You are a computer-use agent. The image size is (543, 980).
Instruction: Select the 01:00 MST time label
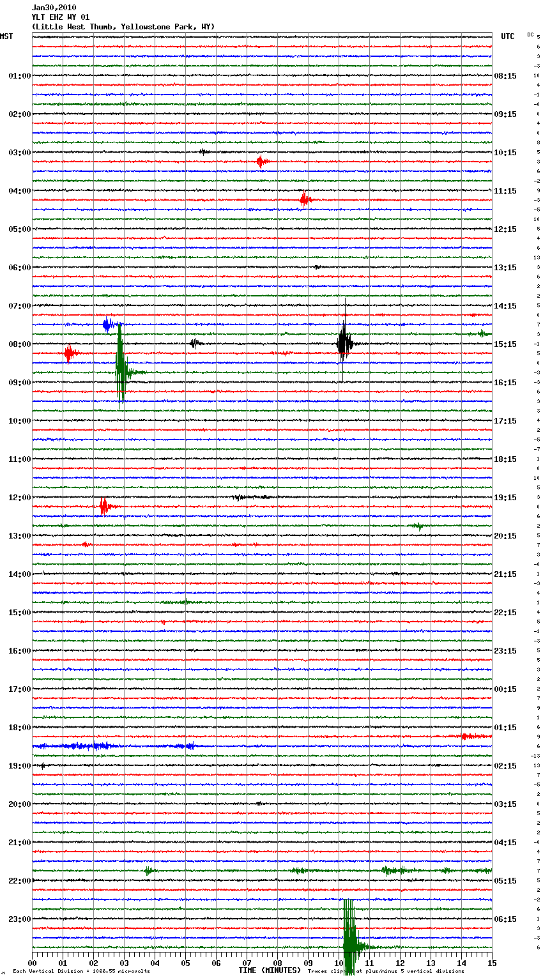coord(20,76)
